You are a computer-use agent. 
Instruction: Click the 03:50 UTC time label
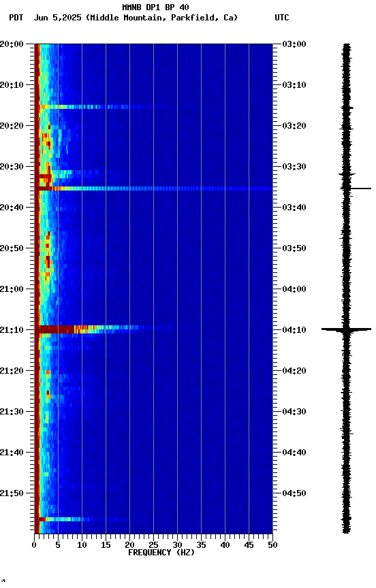tap(294, 248)
